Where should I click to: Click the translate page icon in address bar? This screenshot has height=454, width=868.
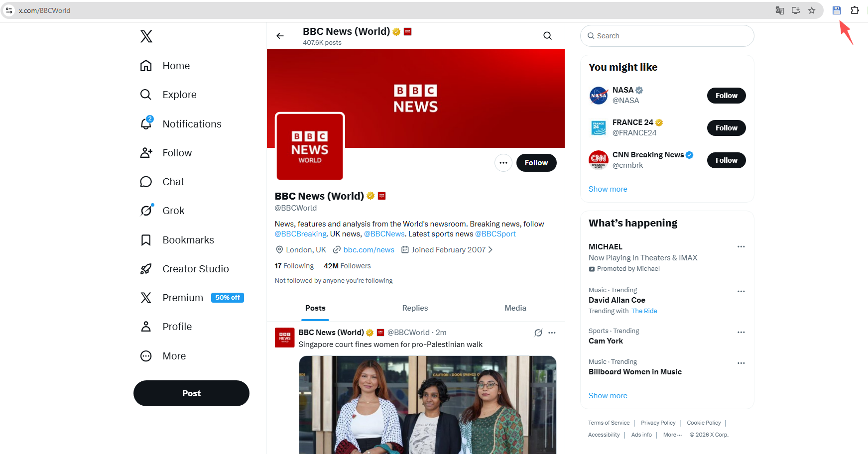[x=780, y=10]
